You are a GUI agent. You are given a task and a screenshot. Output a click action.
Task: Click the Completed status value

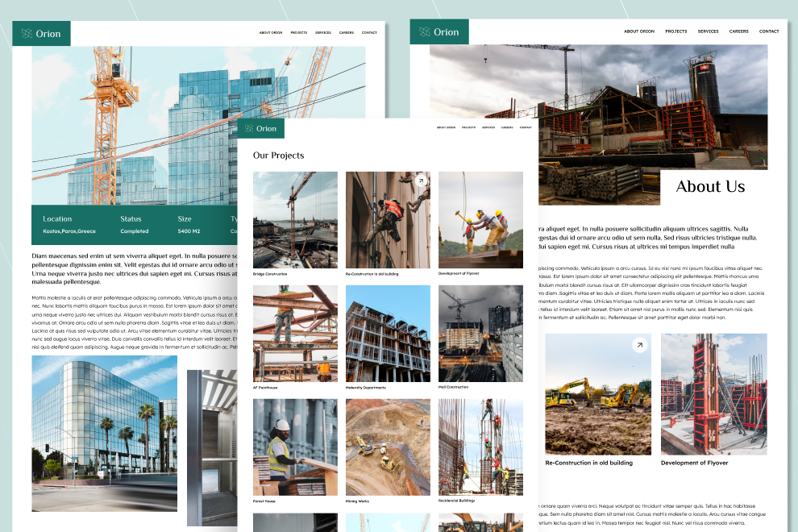tap(135, 231)
